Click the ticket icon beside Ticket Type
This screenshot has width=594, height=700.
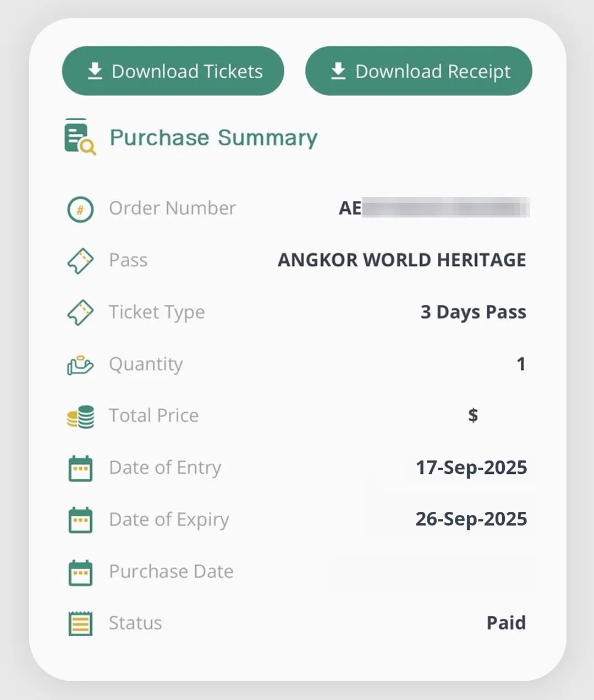click(x=80, y=312)
